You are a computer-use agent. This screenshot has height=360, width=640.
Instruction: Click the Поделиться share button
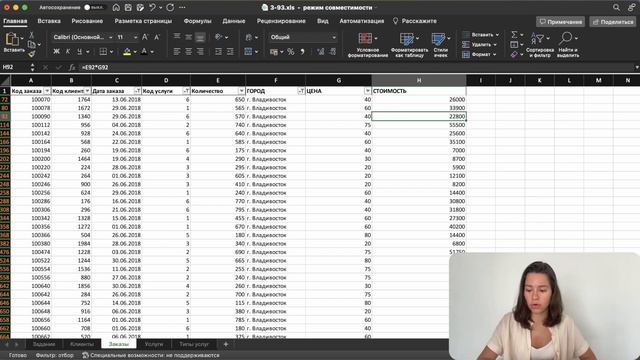[x=613, y=22]
